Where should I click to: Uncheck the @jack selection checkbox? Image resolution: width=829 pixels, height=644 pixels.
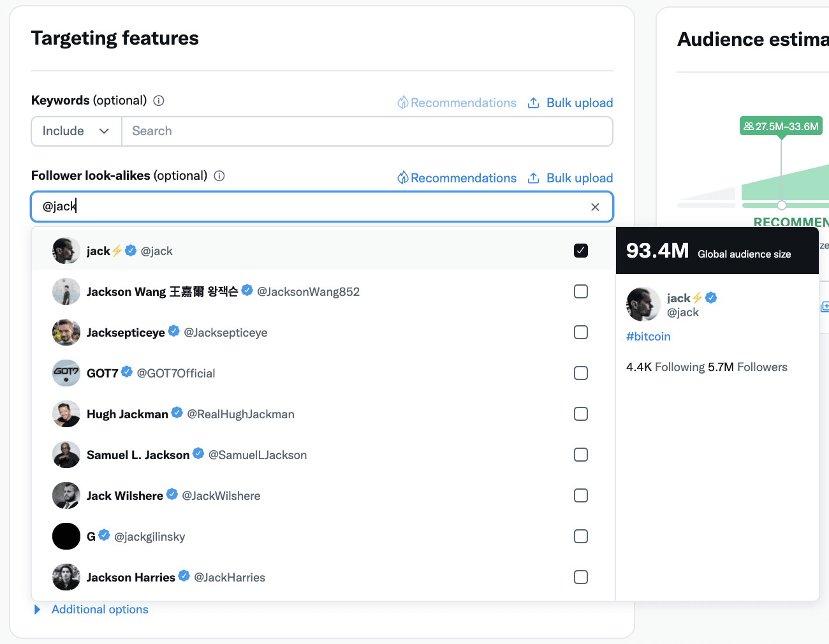[581, 251]
